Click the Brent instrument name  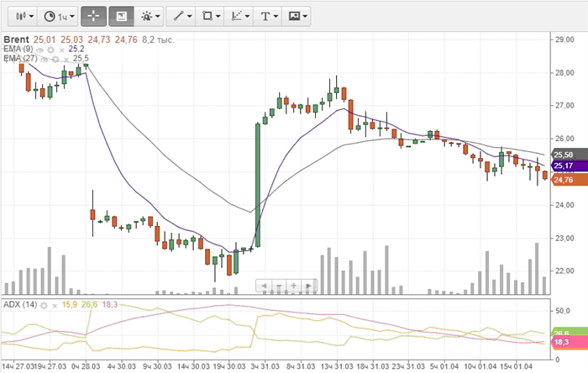tap(16, 39)
